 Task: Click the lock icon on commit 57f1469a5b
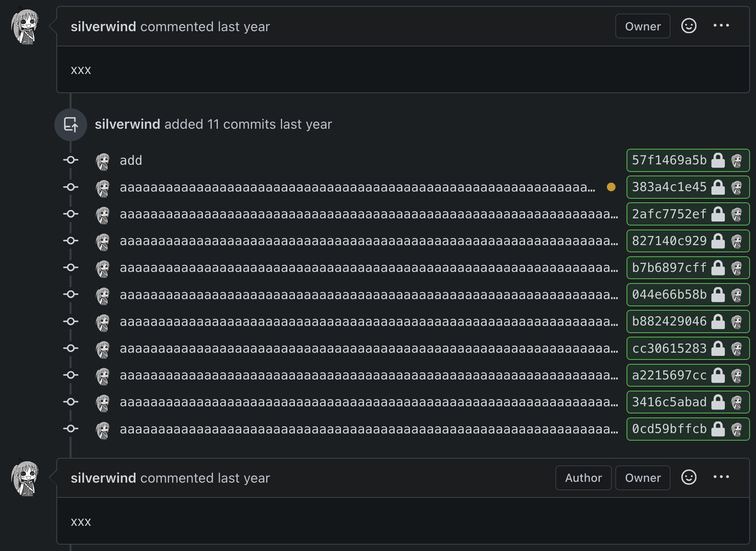click(x=718, y=160)
